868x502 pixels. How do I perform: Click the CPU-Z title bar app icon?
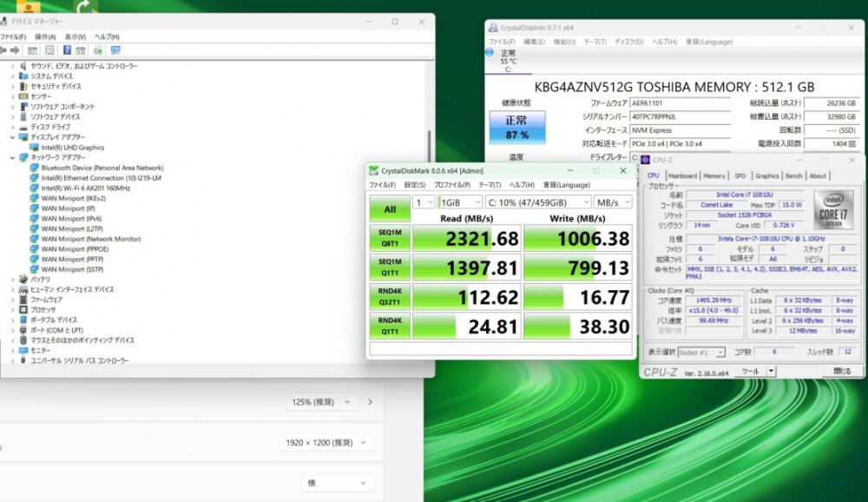pos(646,160)
